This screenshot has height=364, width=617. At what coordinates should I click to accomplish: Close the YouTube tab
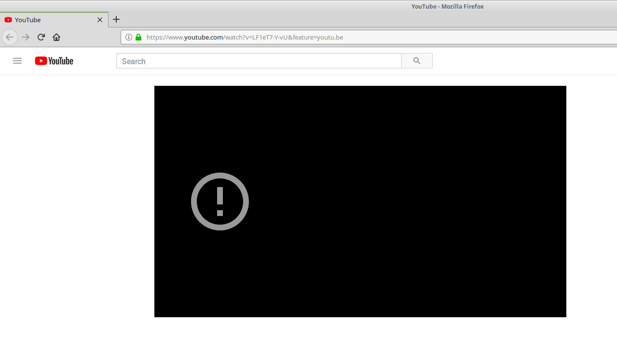100,20
